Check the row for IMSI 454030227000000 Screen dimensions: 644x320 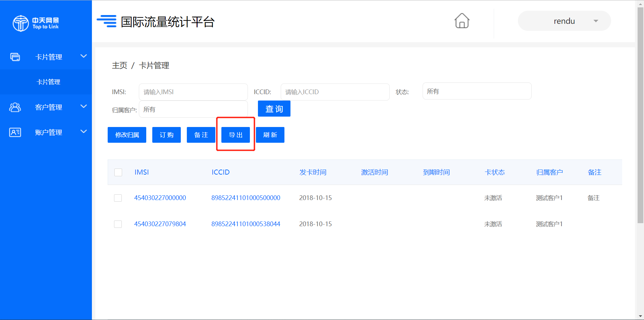click(118, 198)
